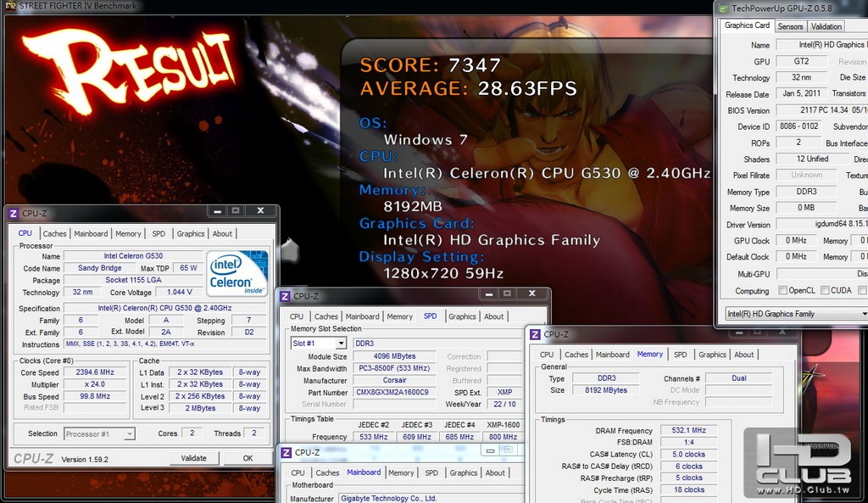Click the Z icon of the CPU-Z Mainboard window
868x503 pixels.
click(287, 453)
